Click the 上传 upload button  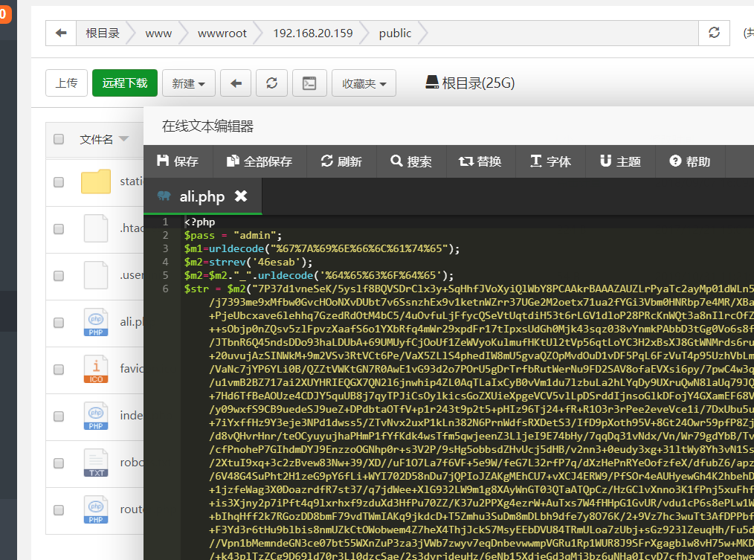(66, 83)
